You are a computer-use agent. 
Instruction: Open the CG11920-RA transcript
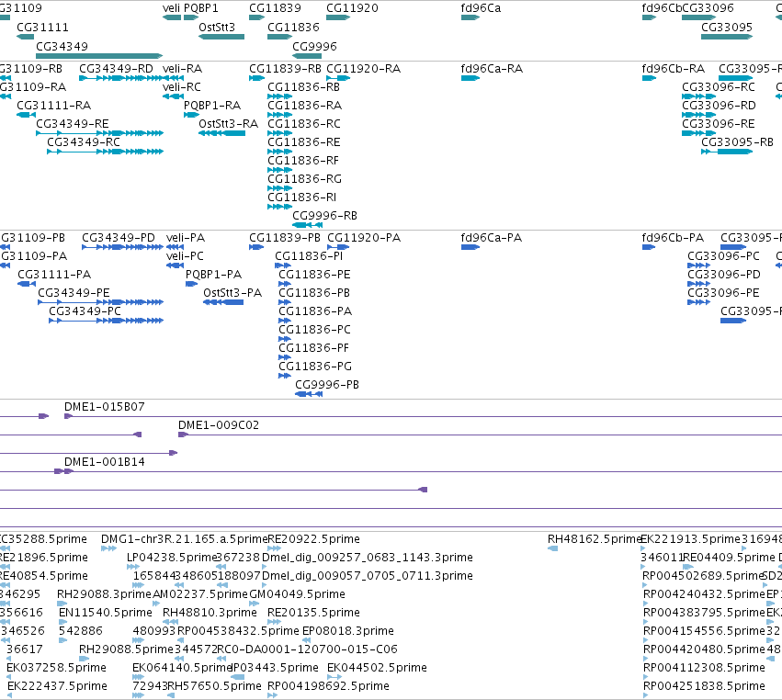(x=363, y=69)
